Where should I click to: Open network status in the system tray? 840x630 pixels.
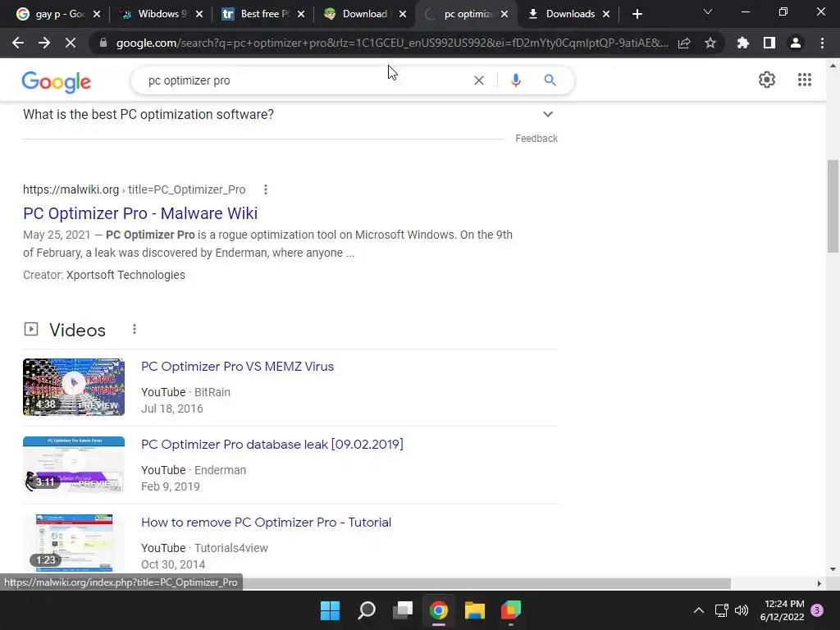(x=721, y=610)
